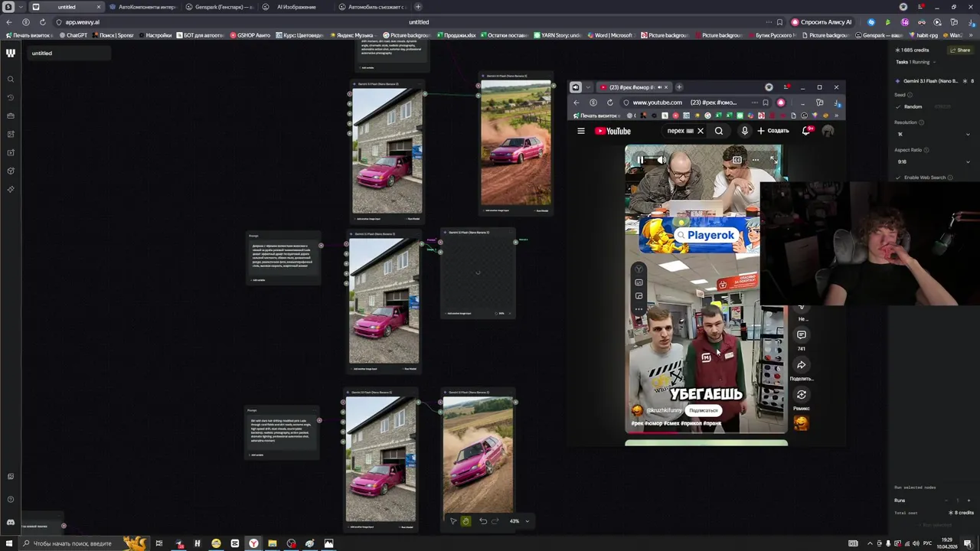Open the Resolution 1K dropdown
The image size is (980, 551).
[x=933, y=134]
